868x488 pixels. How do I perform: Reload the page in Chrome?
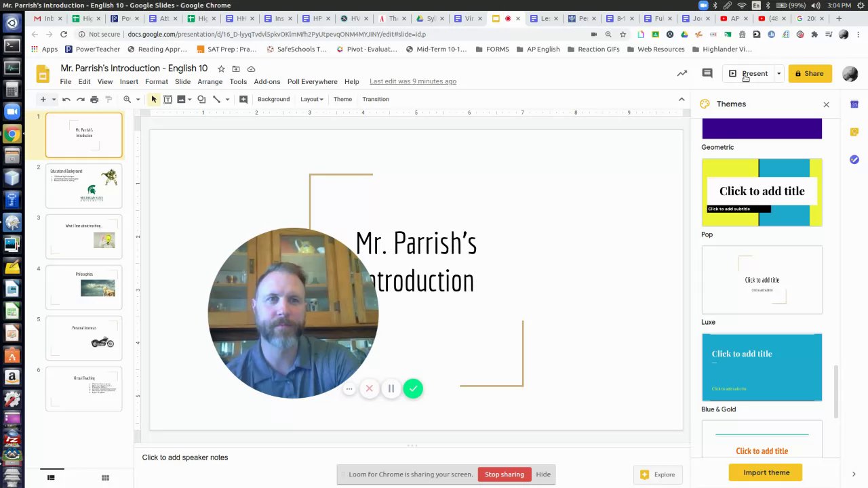[x=64, y=34]
